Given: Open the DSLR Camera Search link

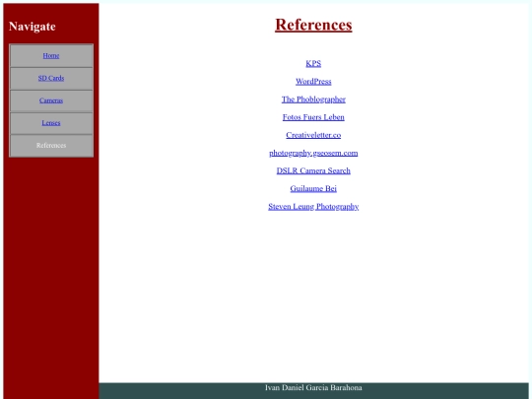Looking at the screenshot, I should (x=313, y=170).
